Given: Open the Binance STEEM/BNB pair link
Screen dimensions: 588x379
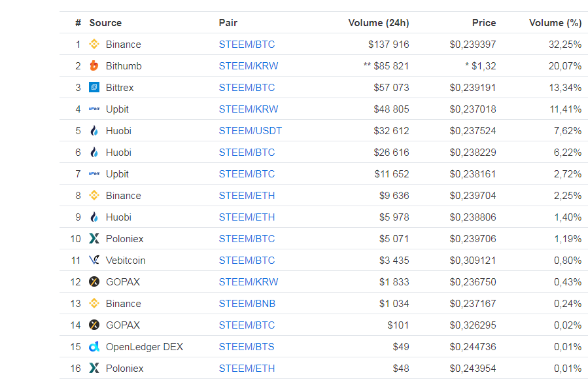Looking at the screenshot, I should (x=247, y=304).
